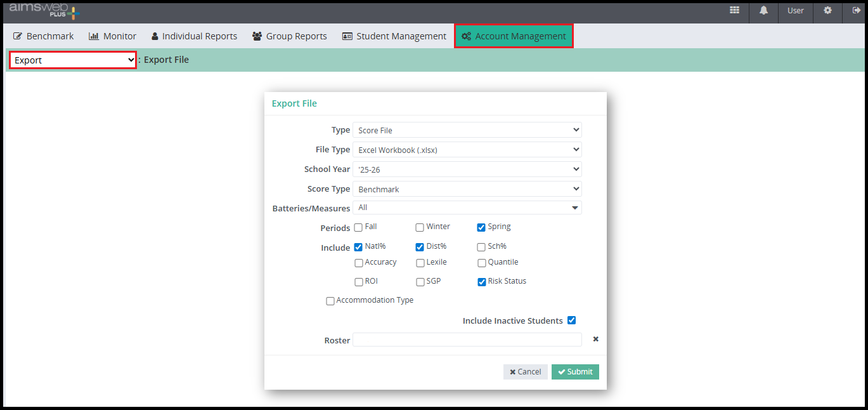Expand the Batteries/Measures dropdown
Image resolution: width=868 pixels, height=410 pixels.
(x=467, y=208)
